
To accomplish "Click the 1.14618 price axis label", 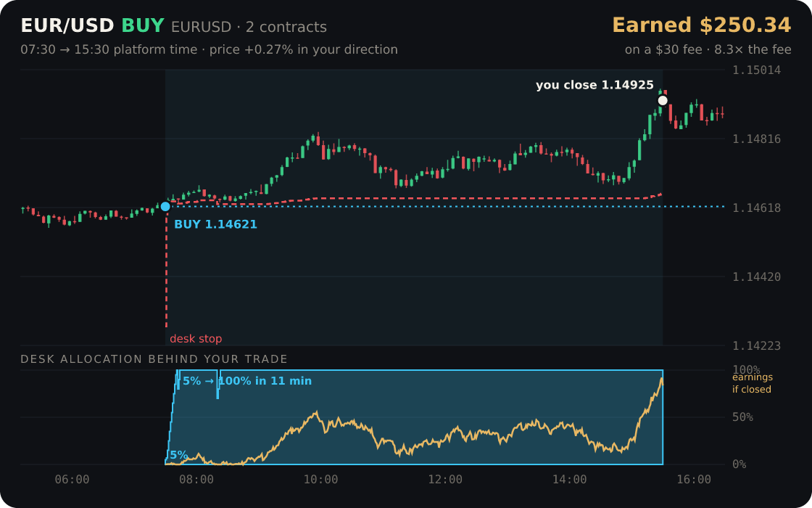I will pyautogui.click(x=756, y=208).
